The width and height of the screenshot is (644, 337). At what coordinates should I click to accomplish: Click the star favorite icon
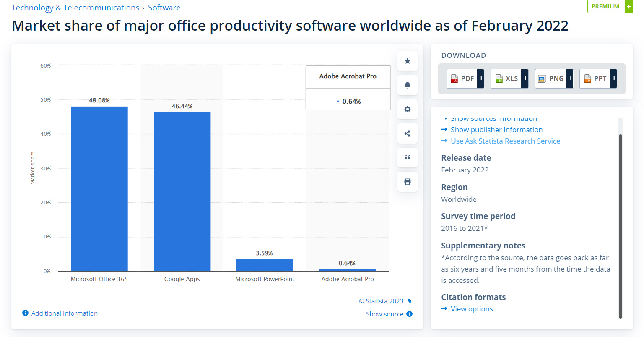[x=407, y=61]
